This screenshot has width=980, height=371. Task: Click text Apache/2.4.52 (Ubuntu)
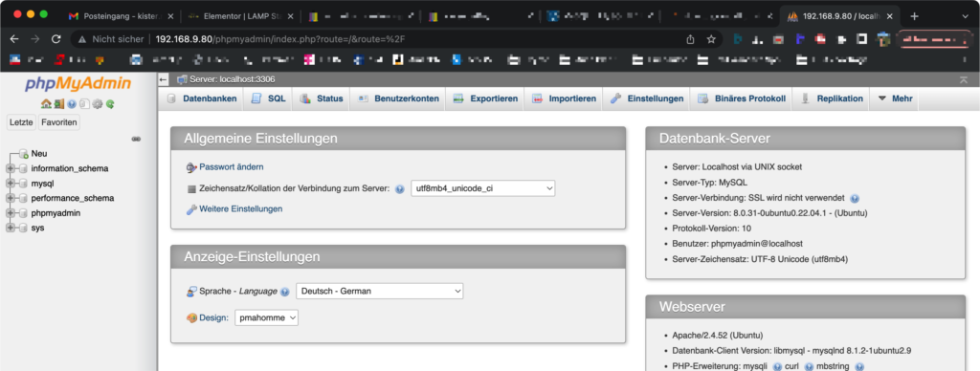718,336
